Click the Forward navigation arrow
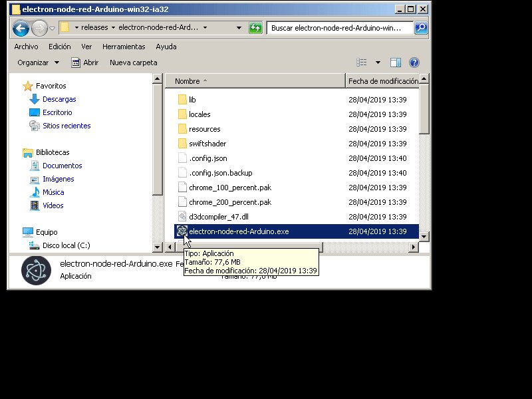The height and width of the screenshot is (399, 532). (39, 28)
